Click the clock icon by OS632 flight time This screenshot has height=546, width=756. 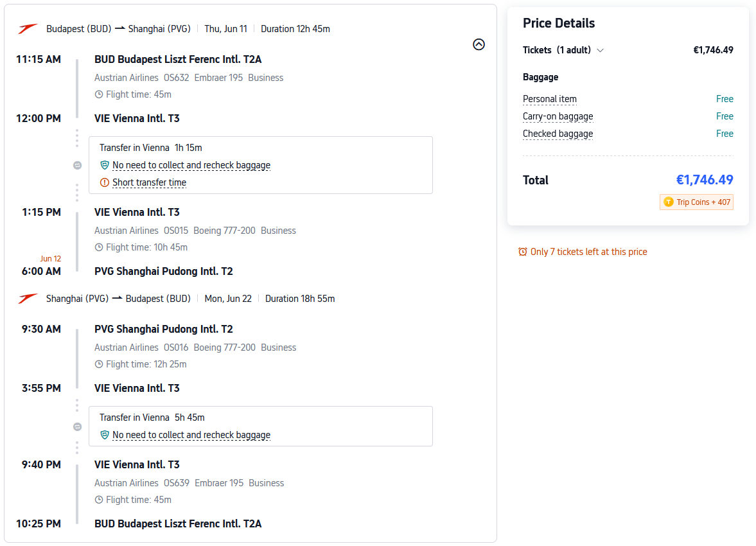click(99, 94)
